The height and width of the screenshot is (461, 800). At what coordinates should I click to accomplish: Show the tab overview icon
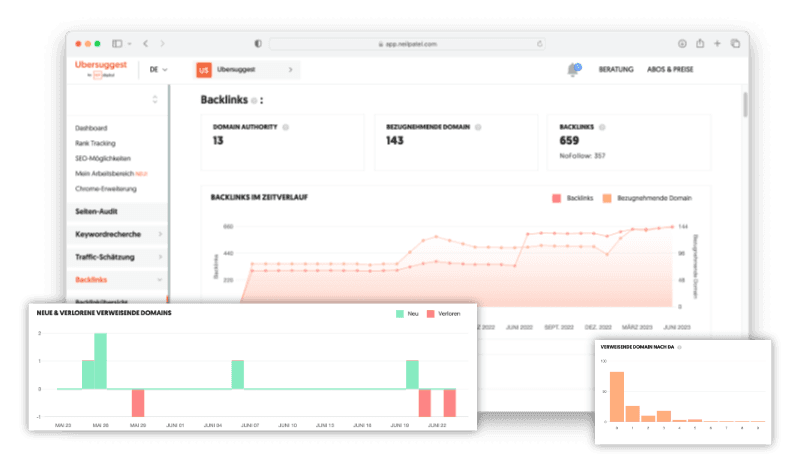click(x=735, y=44)
